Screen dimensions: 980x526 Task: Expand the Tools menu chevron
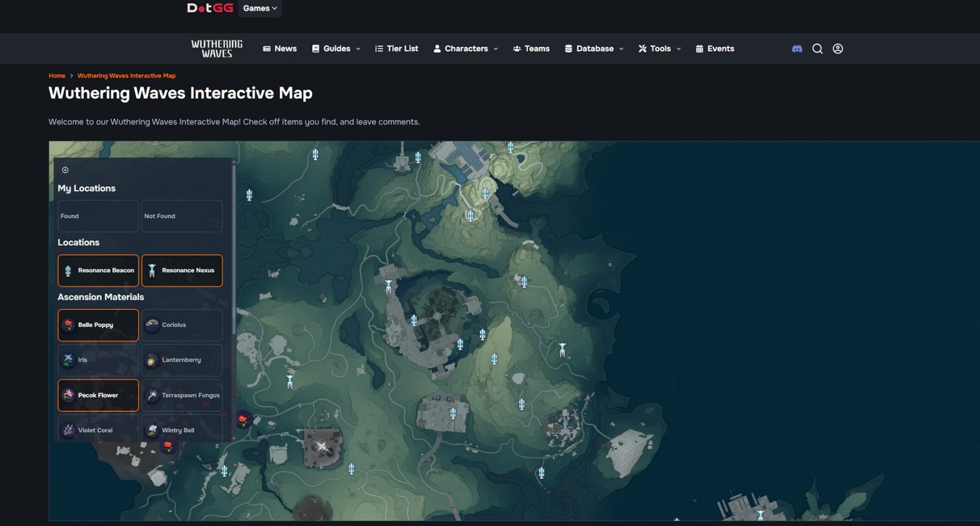coord(679,49)
